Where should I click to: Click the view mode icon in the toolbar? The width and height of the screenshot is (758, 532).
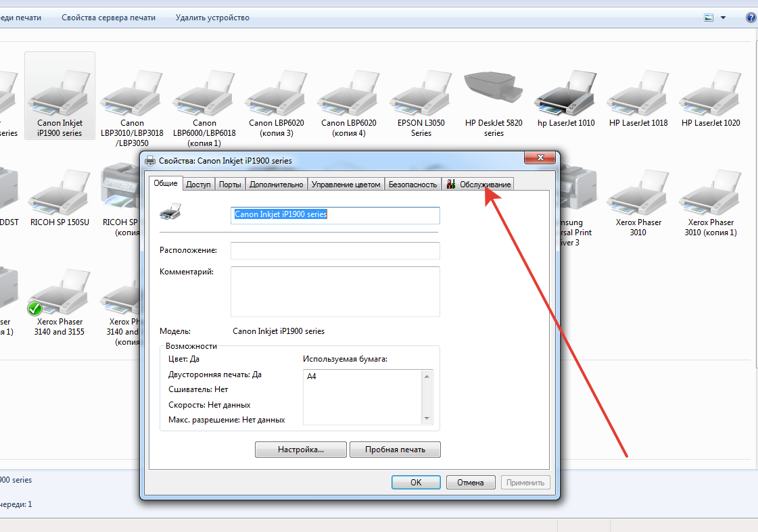tap(709, 18)
